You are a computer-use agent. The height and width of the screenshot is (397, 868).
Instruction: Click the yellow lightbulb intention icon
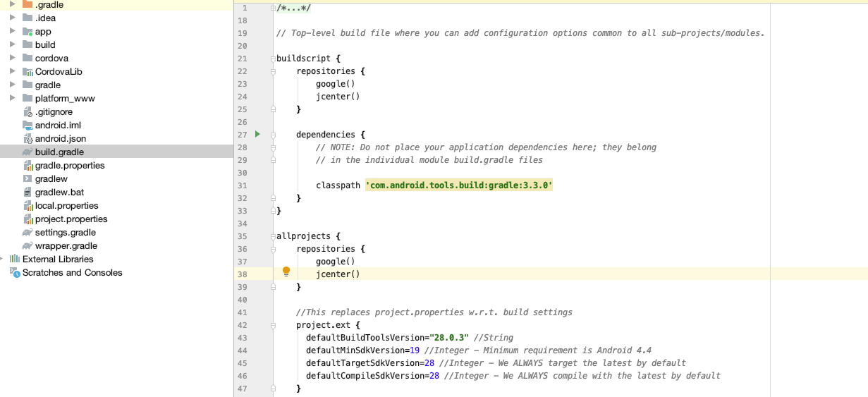[286, 272]
